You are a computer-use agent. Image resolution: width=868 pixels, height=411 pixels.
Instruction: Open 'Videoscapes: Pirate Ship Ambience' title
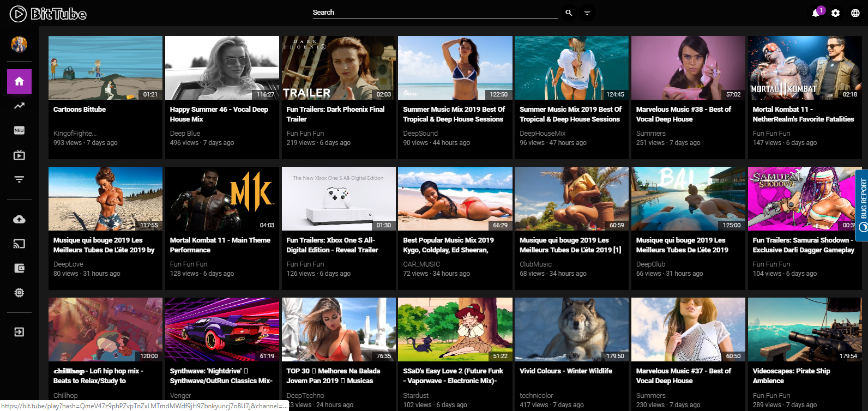tap(791, 376)
